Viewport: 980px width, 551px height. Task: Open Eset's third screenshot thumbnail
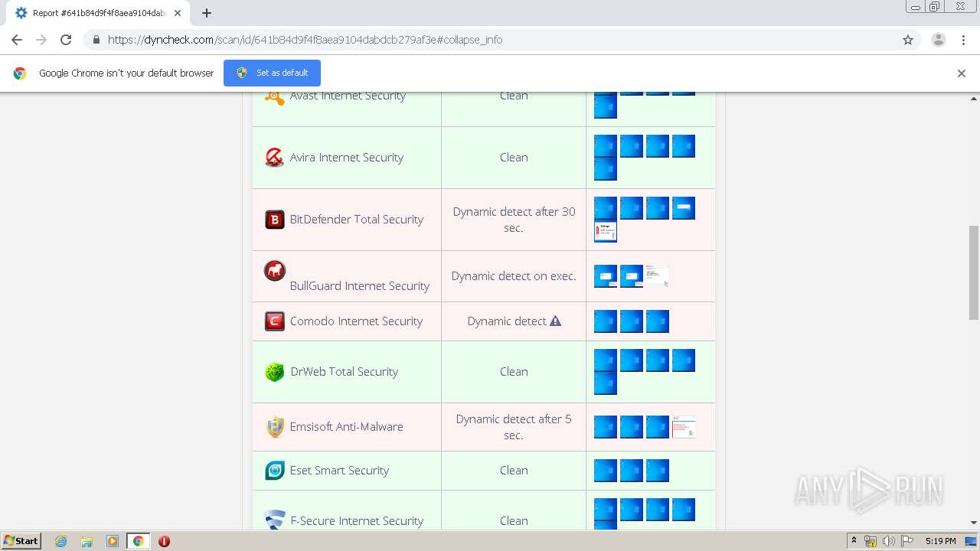658,471
